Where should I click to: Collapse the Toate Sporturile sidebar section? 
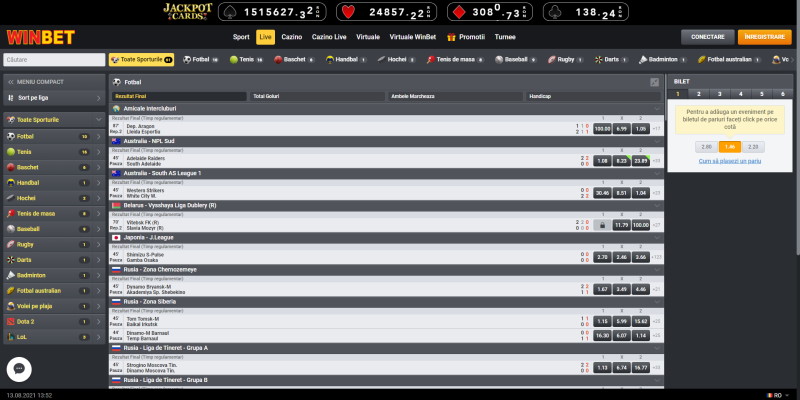point(98,120)
